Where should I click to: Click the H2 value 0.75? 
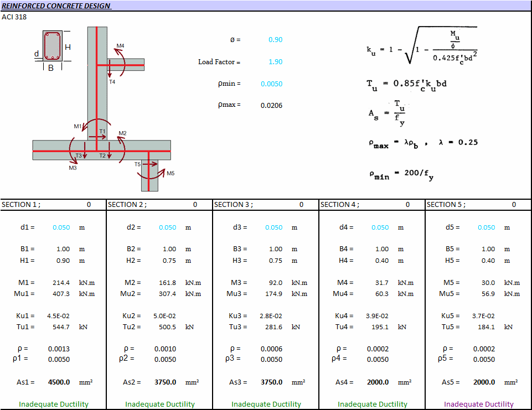click(x=169, y=261)
